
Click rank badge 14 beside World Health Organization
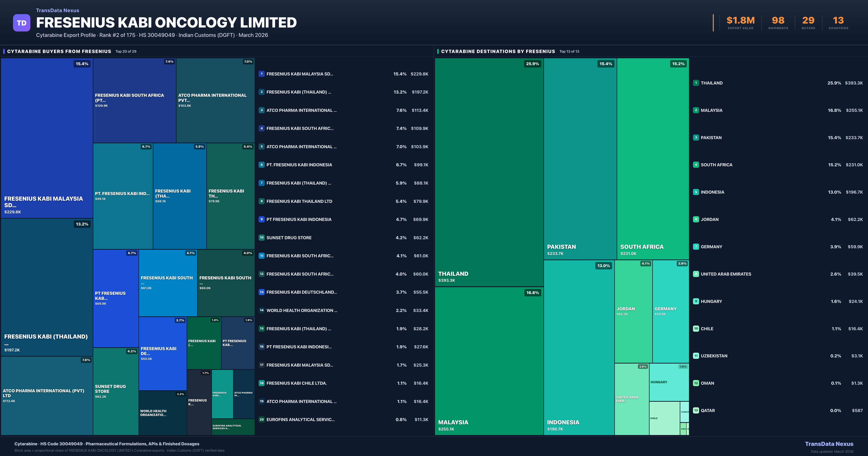261,310
